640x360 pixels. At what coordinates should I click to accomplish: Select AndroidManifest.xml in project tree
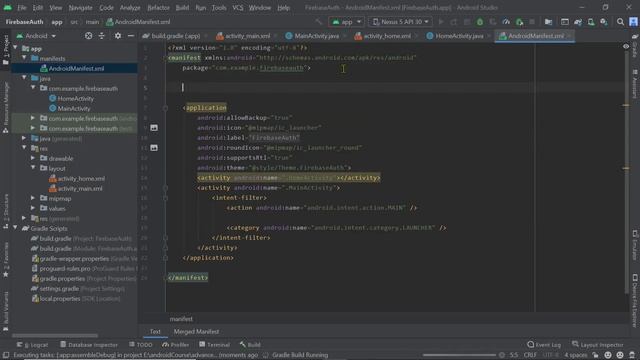pyautogui.click(x=74, y=68)
